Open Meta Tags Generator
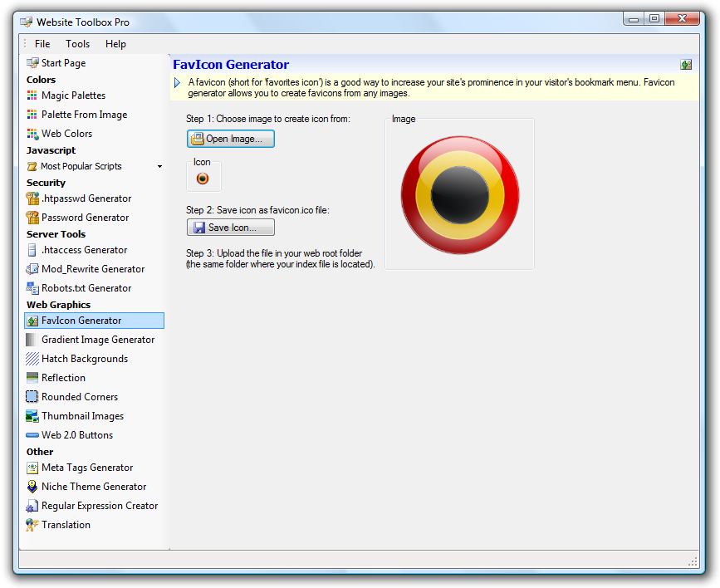Image resolution: width=720 pixels, height=588 pixels. [x=87, y=468]
